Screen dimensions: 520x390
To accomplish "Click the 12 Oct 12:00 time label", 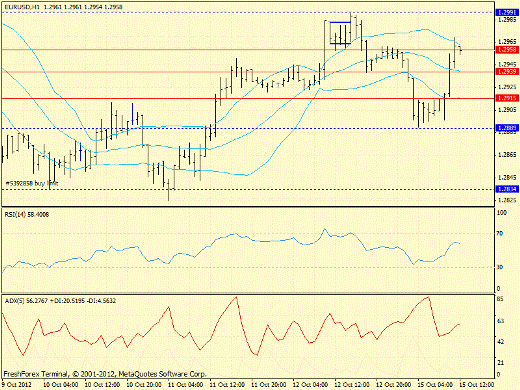I will tap(352, 385).
